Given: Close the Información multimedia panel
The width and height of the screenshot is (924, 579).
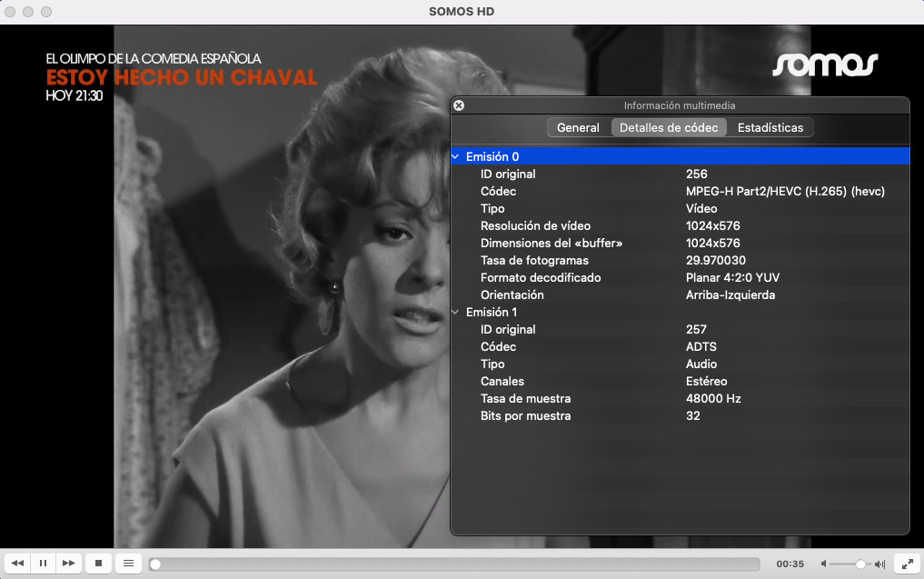Looking at the screenshot, I should pyautogui.click(x=459, y=105).
